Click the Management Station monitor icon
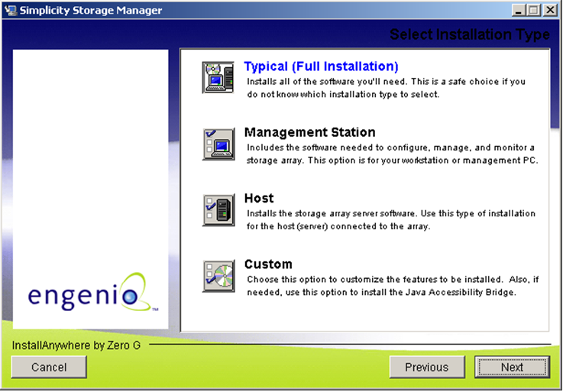The width and height of the screenshot is (563, 392). tap(218, 144)
